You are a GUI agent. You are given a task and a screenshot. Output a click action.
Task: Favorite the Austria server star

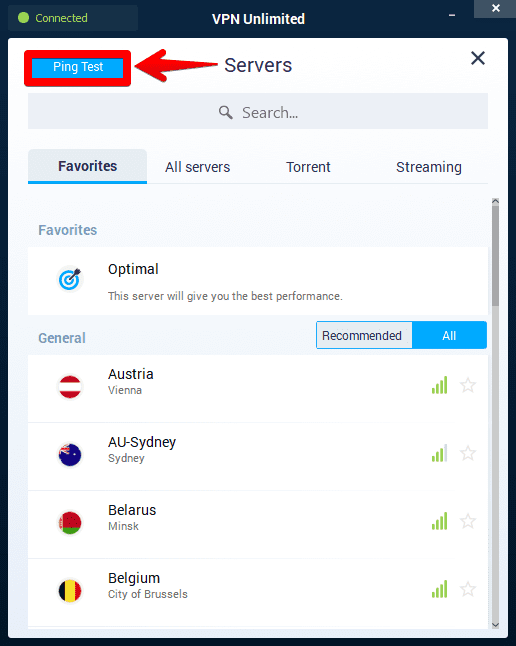(x=468, y=385)
